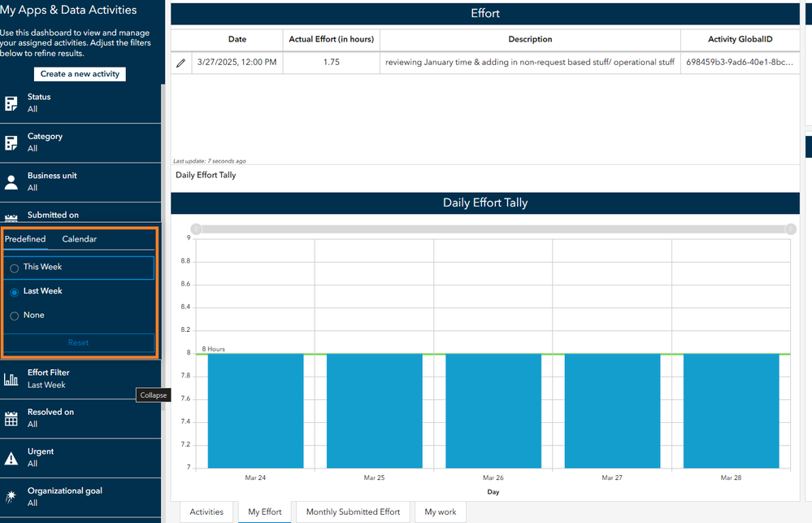Screen dimensions: 812x523
Task: Click the Category filter list icon
Action: (x=11, y=142)
